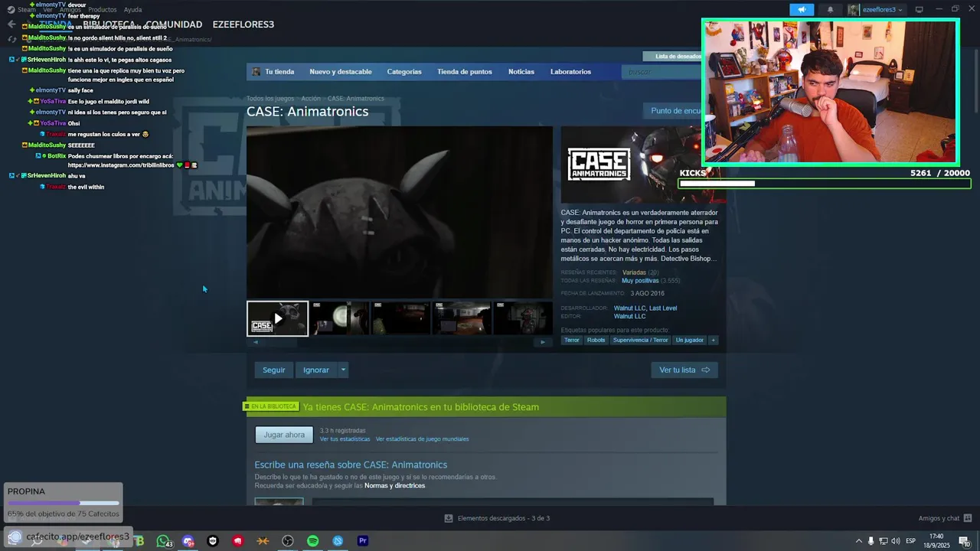Click the Todos los juegos breadcrumb

pos(270,99)
